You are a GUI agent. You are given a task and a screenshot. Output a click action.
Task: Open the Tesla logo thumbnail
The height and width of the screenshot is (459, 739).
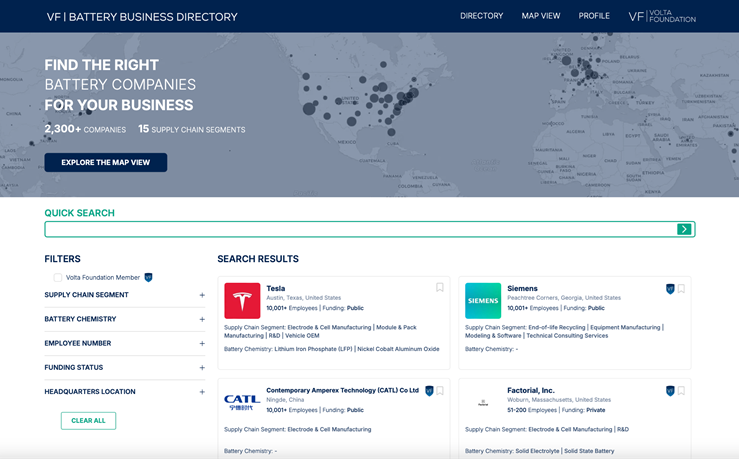[x=242, y=301]
